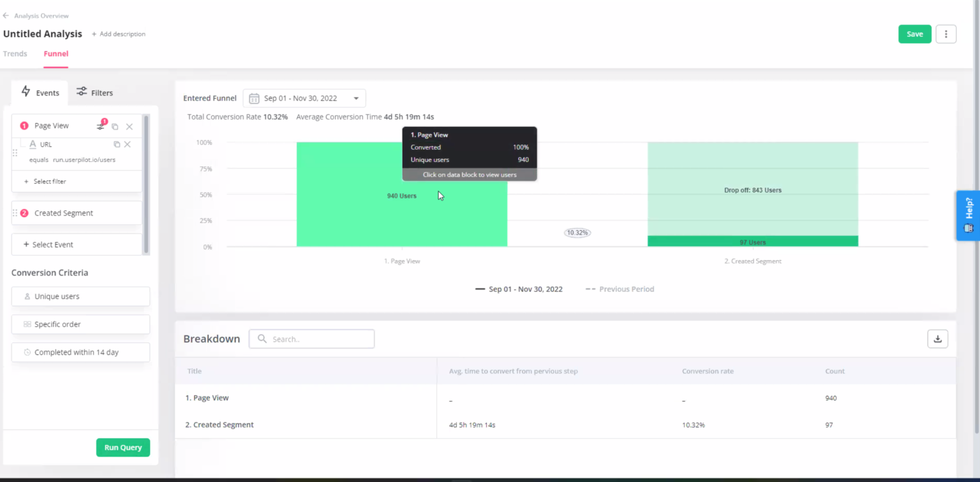The height and width of the screenshot is (482, 980).
Task: Duplicate the Page View event
Action: click(x=115, y=126)
